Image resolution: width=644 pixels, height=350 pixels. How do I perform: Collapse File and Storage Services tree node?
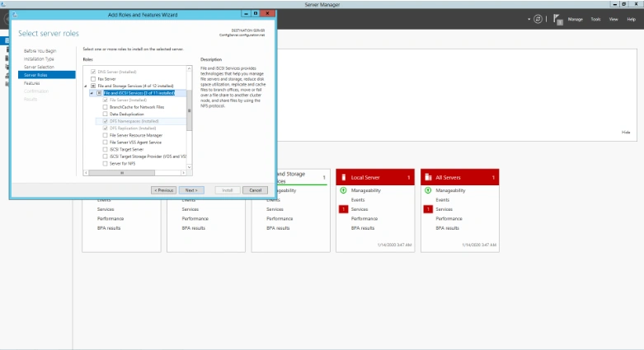point(86,86)
